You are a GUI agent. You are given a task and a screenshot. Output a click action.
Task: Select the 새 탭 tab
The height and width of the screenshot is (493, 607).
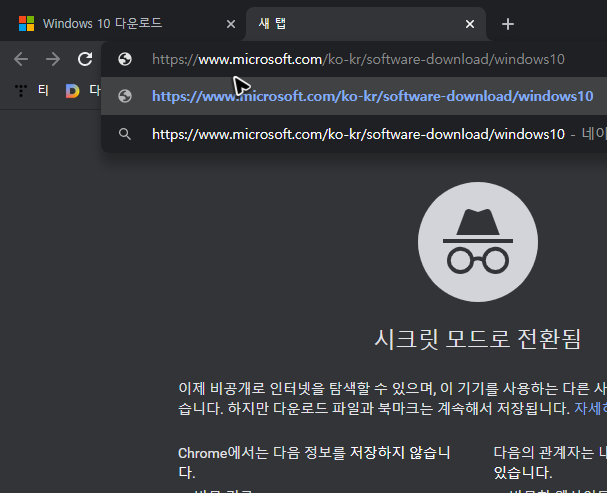[365, 24]
